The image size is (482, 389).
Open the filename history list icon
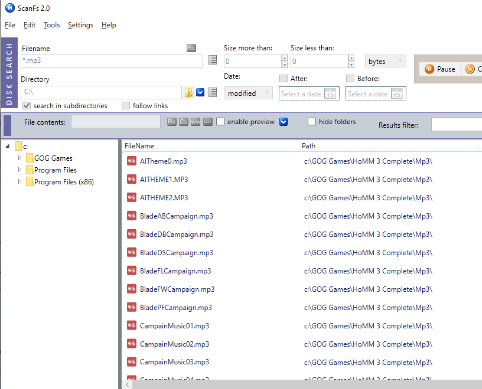pos(212,60)
